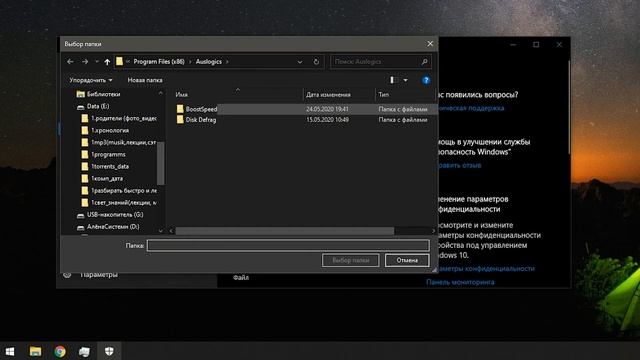Sort by Дата изменения column
Viewport: 640px width, 360px height.
(328, 94)
